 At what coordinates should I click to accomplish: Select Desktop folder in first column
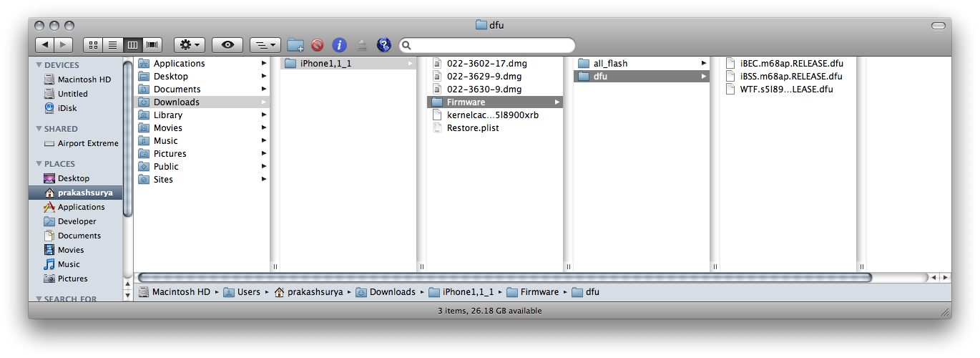tap(202, 76)
